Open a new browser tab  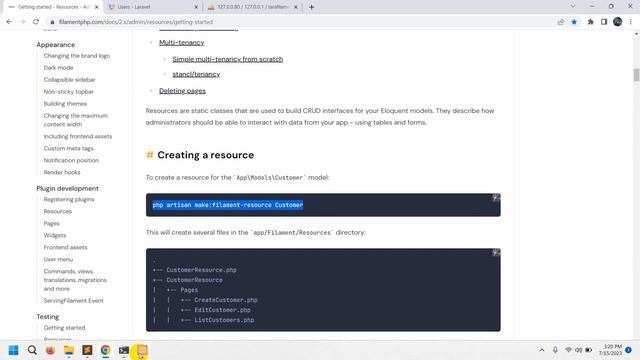(x=311, y=7)
